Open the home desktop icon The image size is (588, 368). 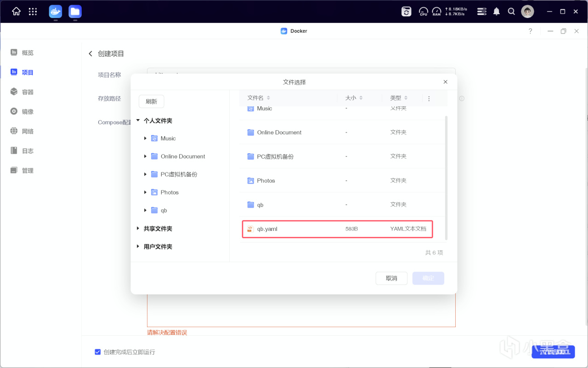click(16, 11)
